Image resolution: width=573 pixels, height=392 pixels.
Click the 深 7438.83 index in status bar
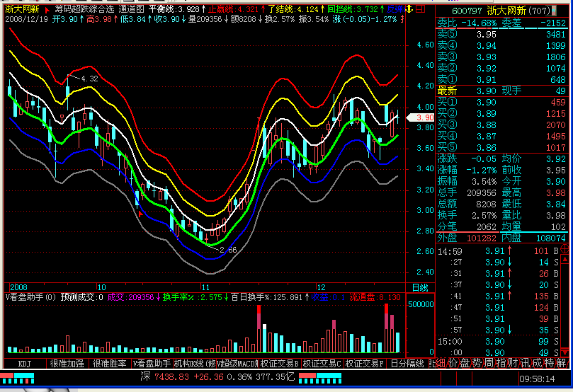click(x=164, y=376)
